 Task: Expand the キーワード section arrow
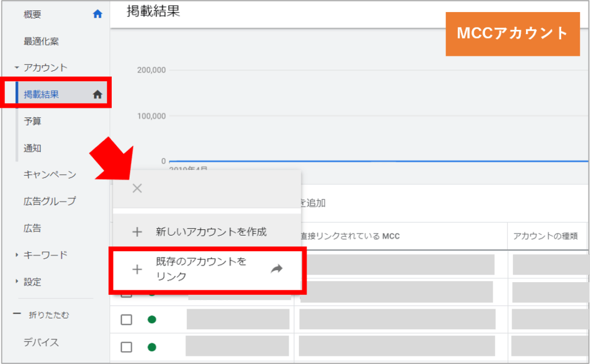point(17,255)
